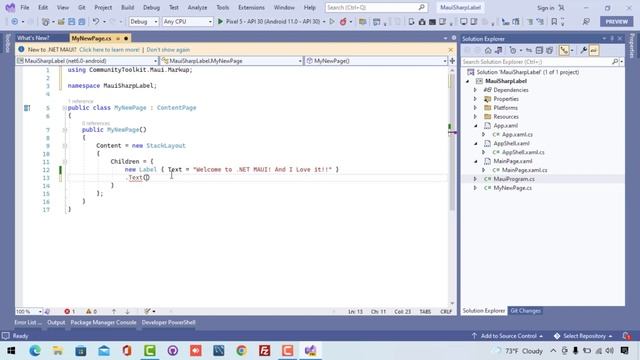Open the MyNewPage() member dropdown
The height and width of the screenshot is (360, 640).
(x=376, y=61)
